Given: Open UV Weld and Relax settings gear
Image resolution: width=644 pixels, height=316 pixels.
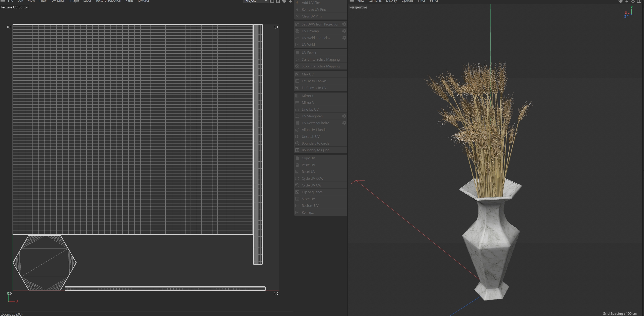Looking at the screenshot, I should pos(344,38).
